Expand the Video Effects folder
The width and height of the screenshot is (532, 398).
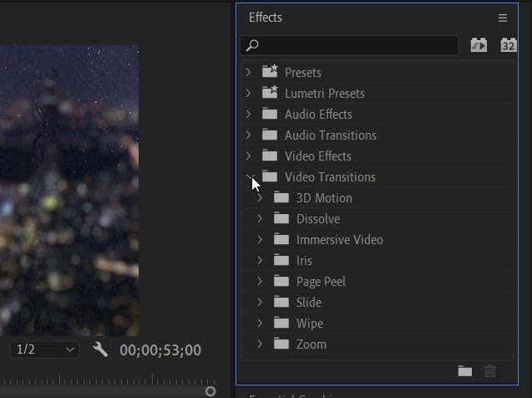[248, 156]
